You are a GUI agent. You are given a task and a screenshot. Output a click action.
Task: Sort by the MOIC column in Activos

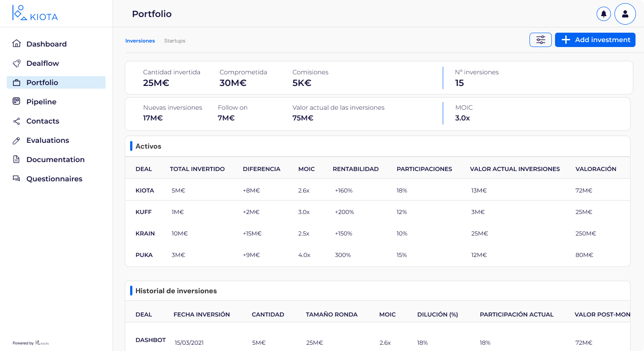pyautogui.click(x=306, y=169)
